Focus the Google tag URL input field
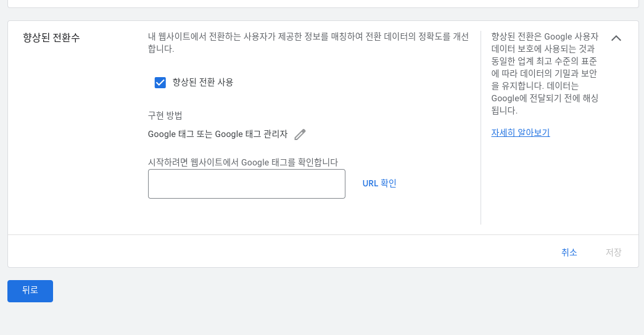 tap(246, 184)
